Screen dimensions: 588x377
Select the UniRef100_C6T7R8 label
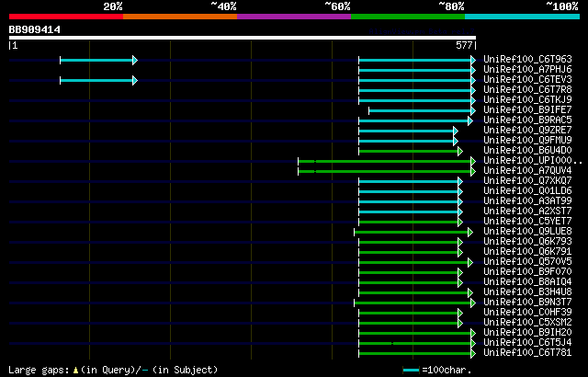coord(527,90)
